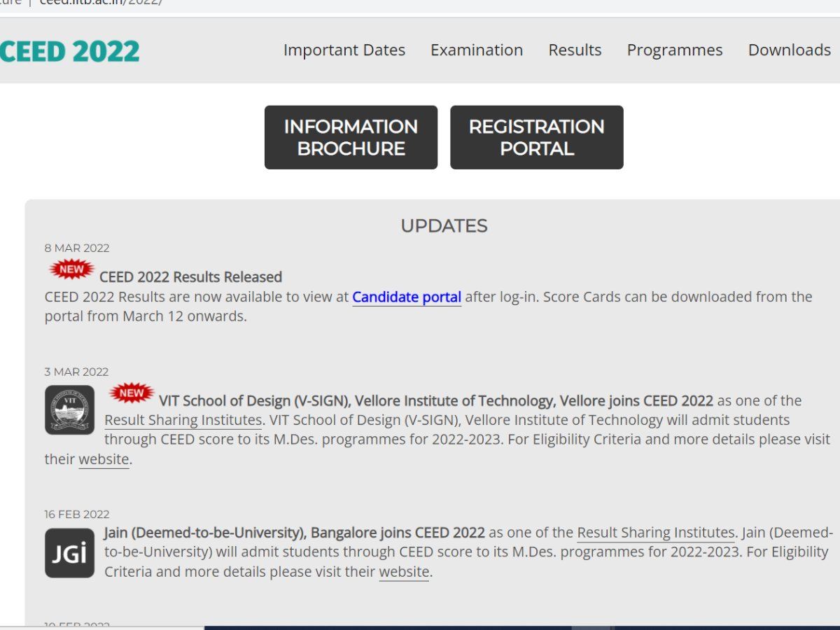Click the CEED 2022 site logo
The height and width of the screenshot is (630, 840).
pyautogui.click(x=69, y=51)
